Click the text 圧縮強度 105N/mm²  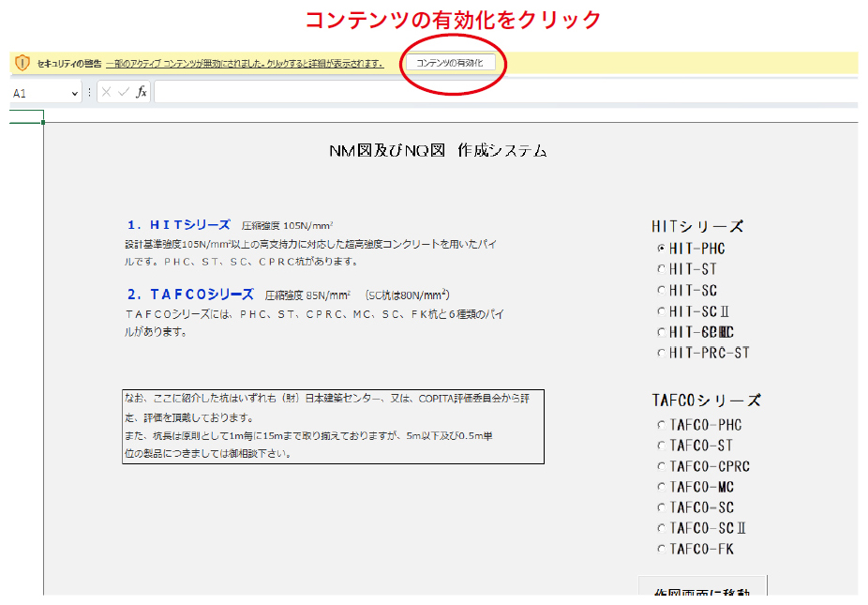coord(288,225)
